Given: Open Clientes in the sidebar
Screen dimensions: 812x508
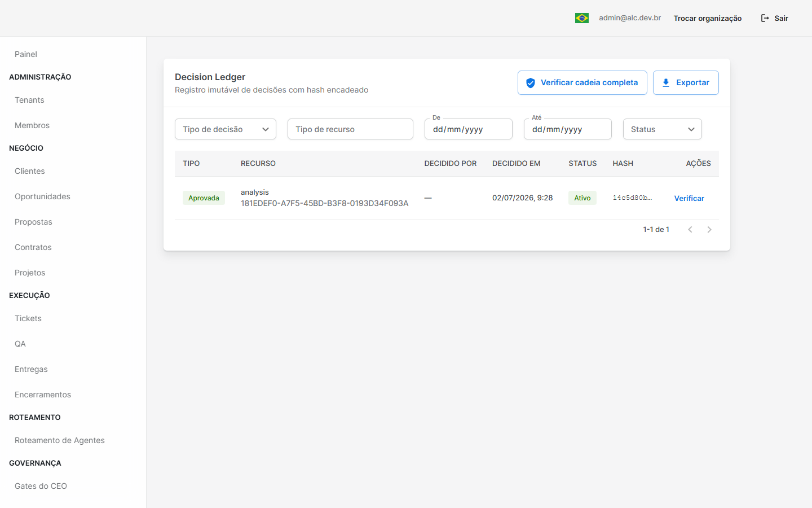Looking at the screenshot, I should pyautogui.click(x=30, y=171).
